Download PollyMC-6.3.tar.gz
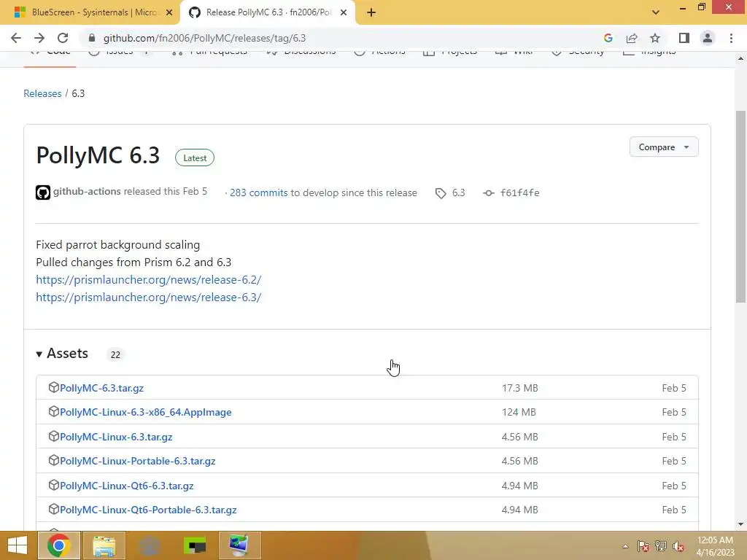This screenshot has height=560, width=747. [x=102, y=388]
